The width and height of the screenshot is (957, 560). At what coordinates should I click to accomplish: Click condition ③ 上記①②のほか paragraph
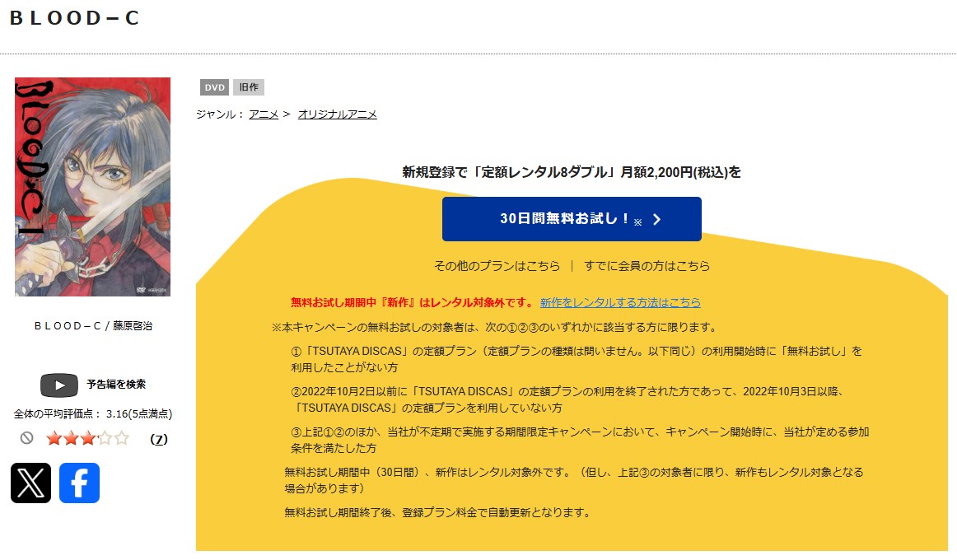pos(580,440)
